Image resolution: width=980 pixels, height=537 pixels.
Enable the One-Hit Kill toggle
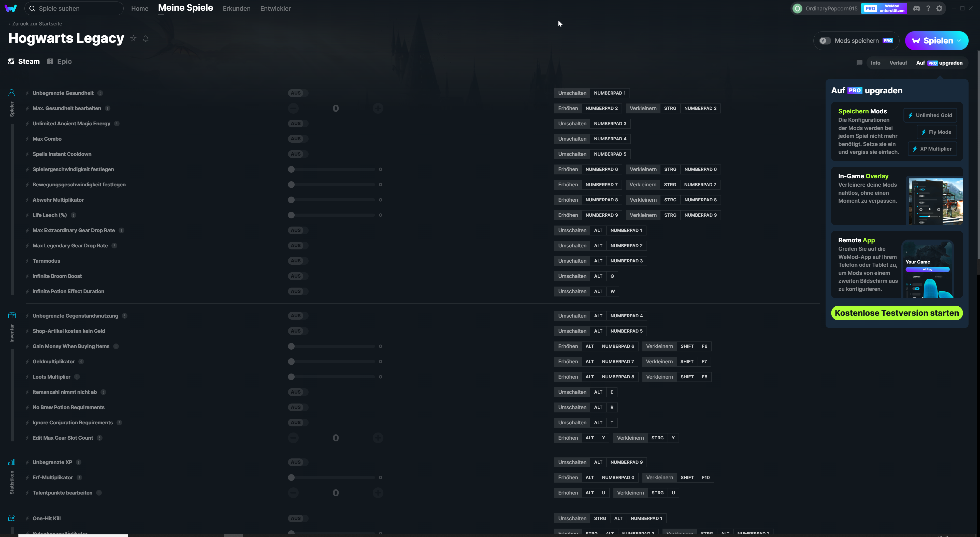pos(298,518)
